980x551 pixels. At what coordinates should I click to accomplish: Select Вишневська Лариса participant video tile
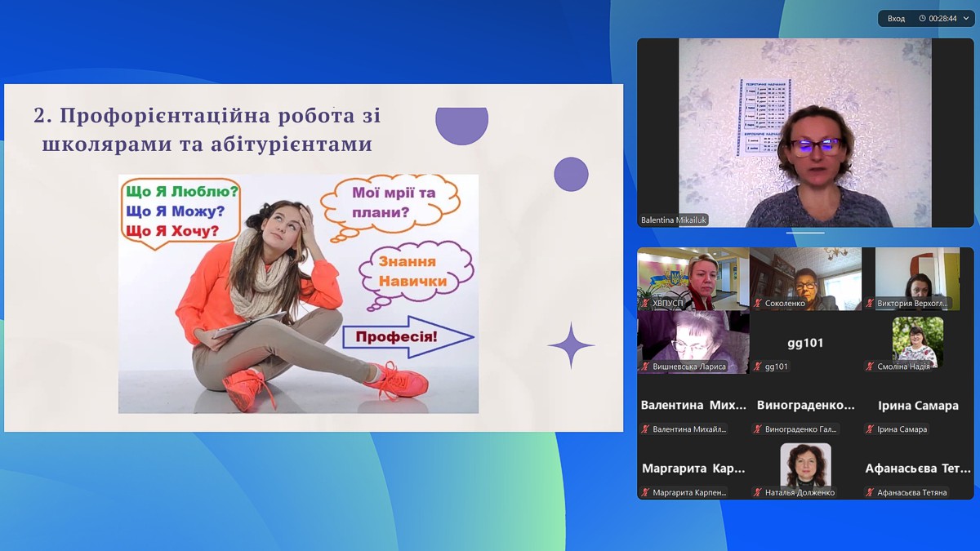tap(693, 342)
